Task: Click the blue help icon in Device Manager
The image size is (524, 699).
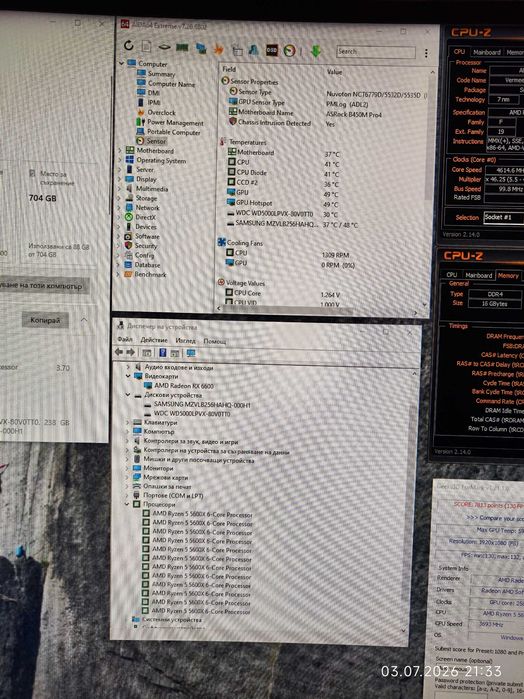Action: (162, 353)
